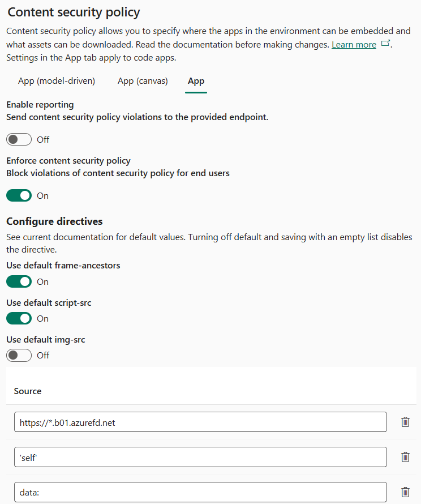
Task: Remove the data: source with trash icon
Action: (405, 492)
